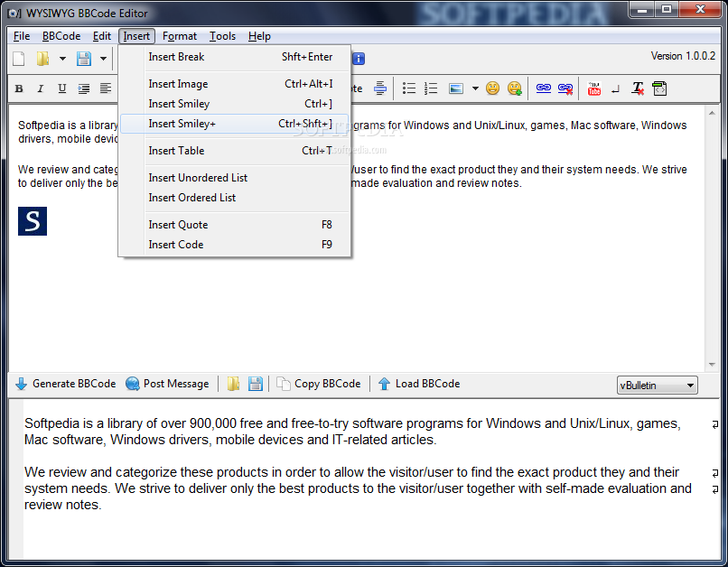The width and height of the screenshot is (728, 567).
Task: Insert a hyperlink with the chain icon
Action: point(543,88)
